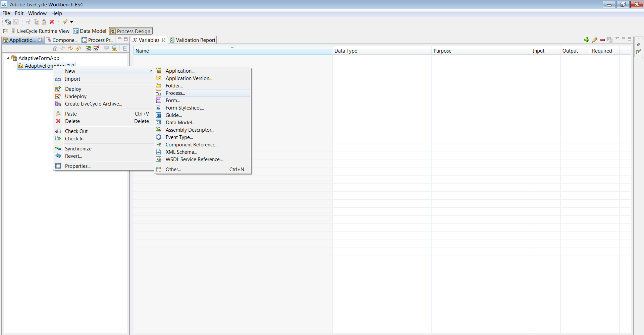The image size is (644, 335).
Task: Click the Cut scissors icon
Action: pyautogui.click(x=29, y=22)
